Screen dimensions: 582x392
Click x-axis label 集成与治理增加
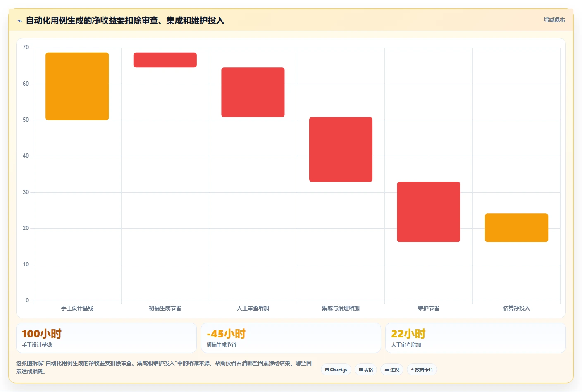pos(341,308)
